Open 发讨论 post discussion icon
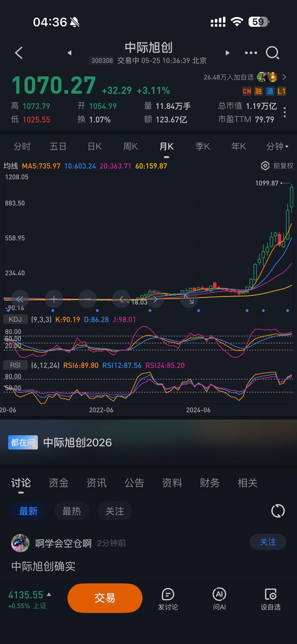The image size is (297, 644). pyautogui.click(x=168, y=599)
